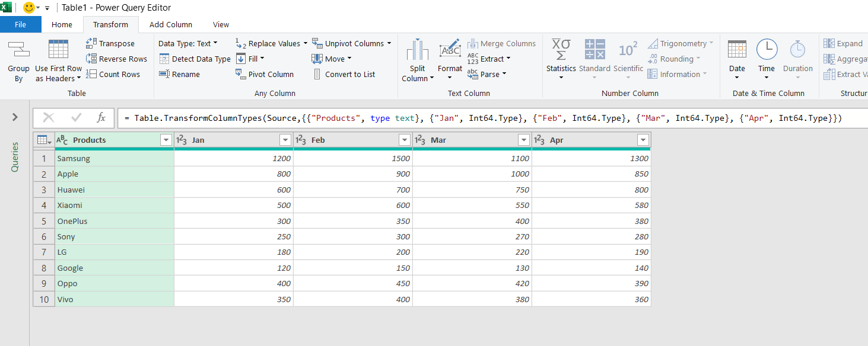Expand the Queries side pane
Viewport: 868px width, 346px height.
15,117
